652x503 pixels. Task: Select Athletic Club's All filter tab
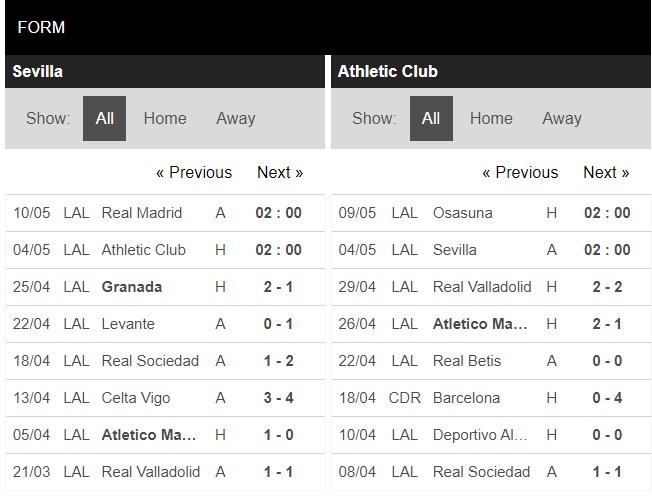tap(431, 118)
